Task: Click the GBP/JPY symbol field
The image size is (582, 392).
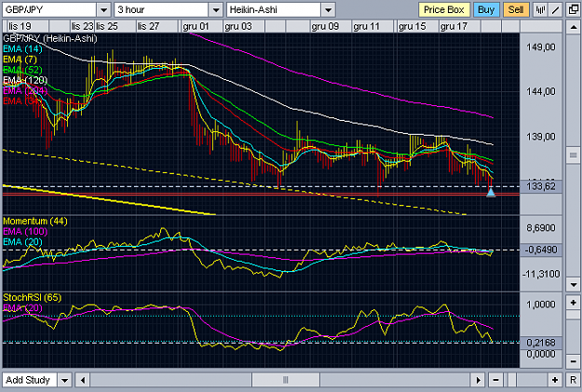Action: 49,10
